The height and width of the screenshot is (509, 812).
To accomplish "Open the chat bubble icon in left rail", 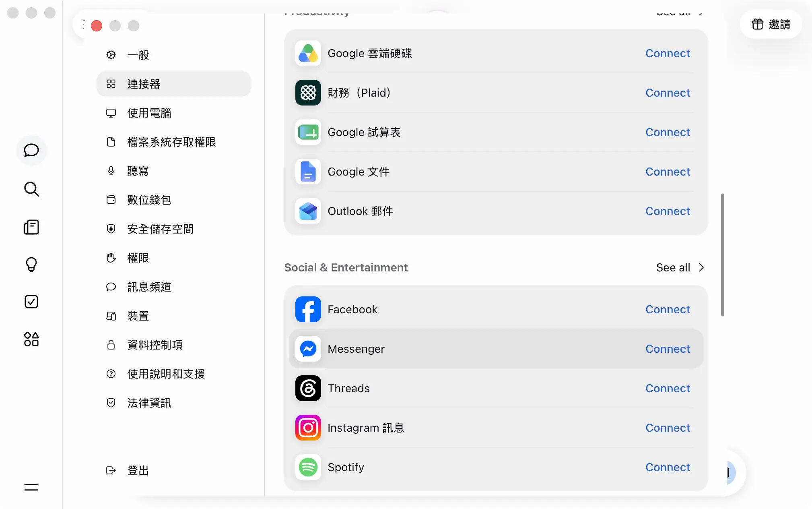I will tap(31, 150).
